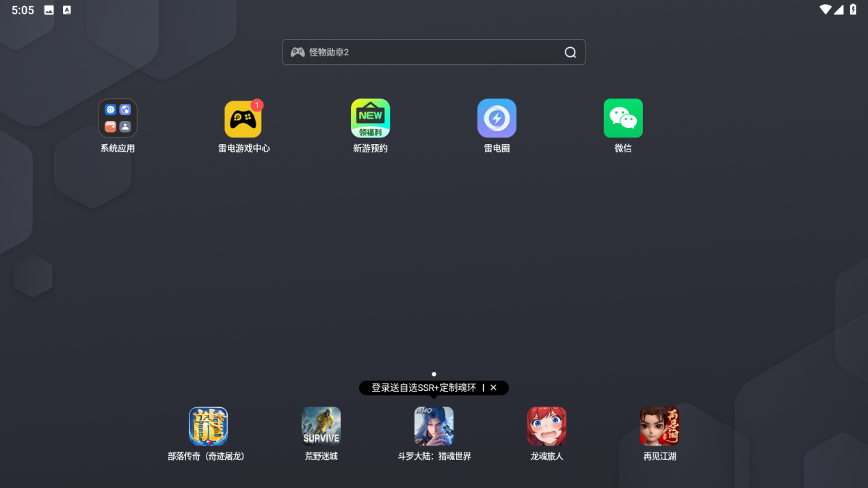The width and height of the screenshot is (868, 488).
Task: Click the 荒野迷城 label text
Action: click(321, 456)
